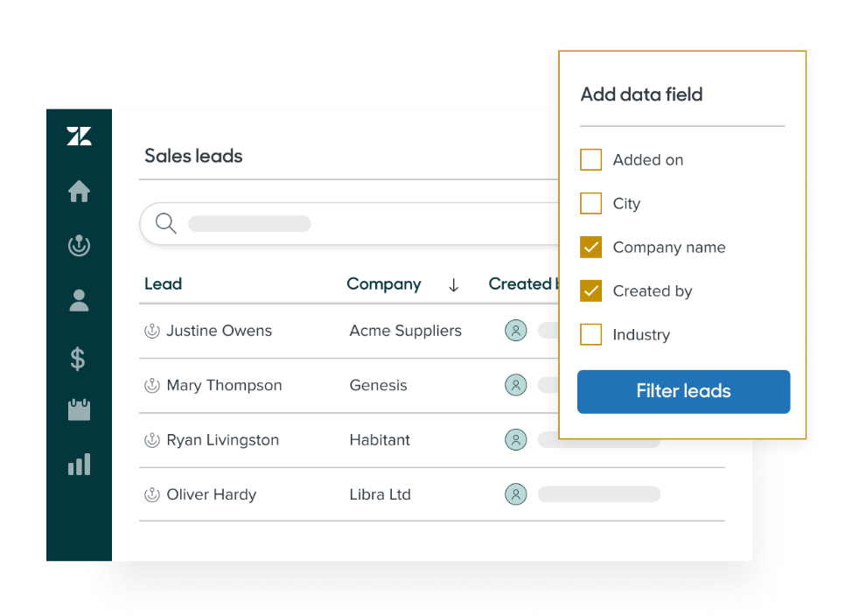Open the Contacts person icon in the sidebar
The image size is (845, 616).
pyautogui.click(x=79, y=301)
